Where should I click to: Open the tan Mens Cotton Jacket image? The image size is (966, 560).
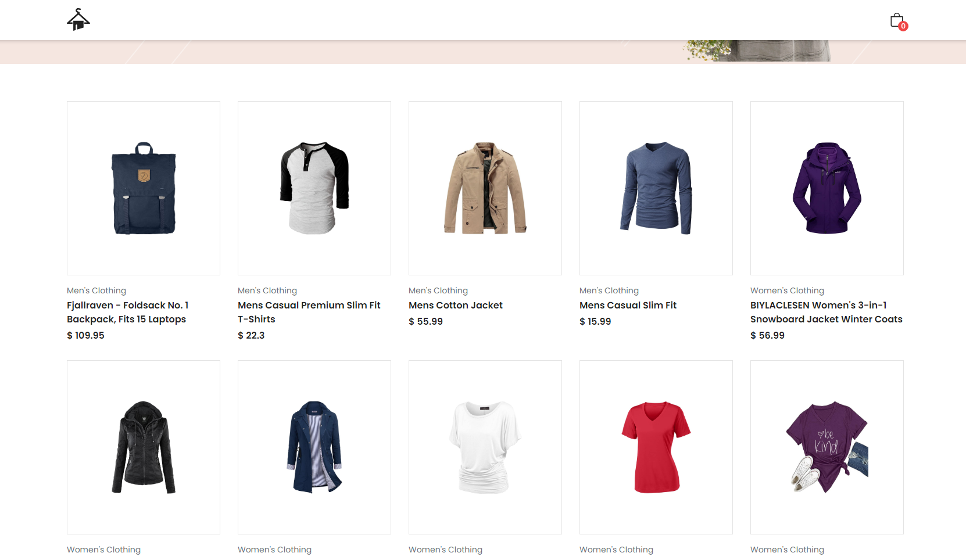[485, 188]
